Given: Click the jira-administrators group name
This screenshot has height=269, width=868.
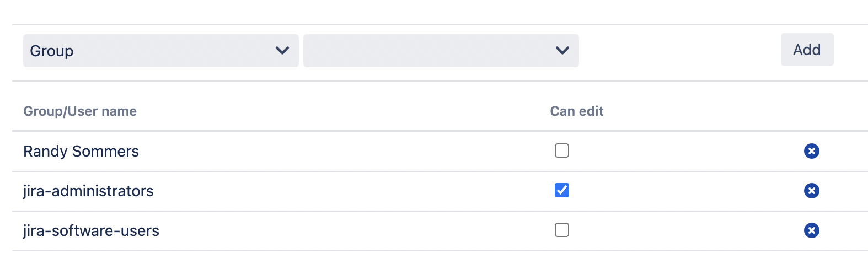Looking at the screenshot, I should tap(88, 191).
